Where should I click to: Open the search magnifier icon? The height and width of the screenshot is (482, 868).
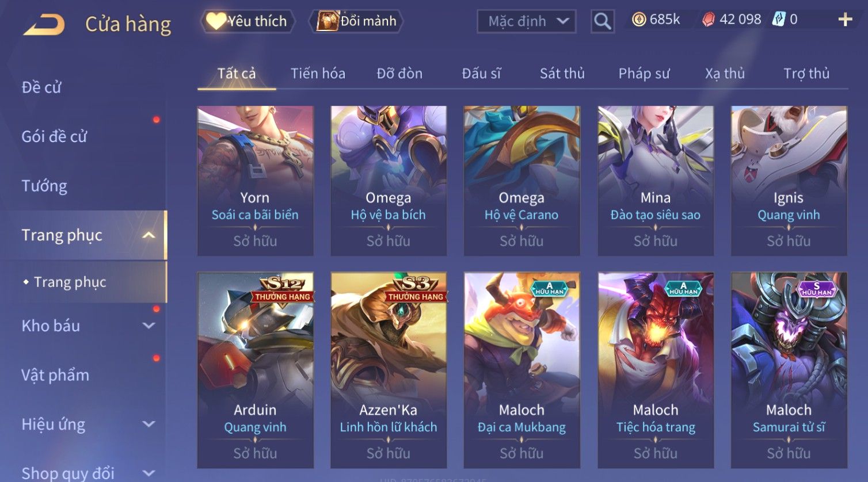[603, 21]
